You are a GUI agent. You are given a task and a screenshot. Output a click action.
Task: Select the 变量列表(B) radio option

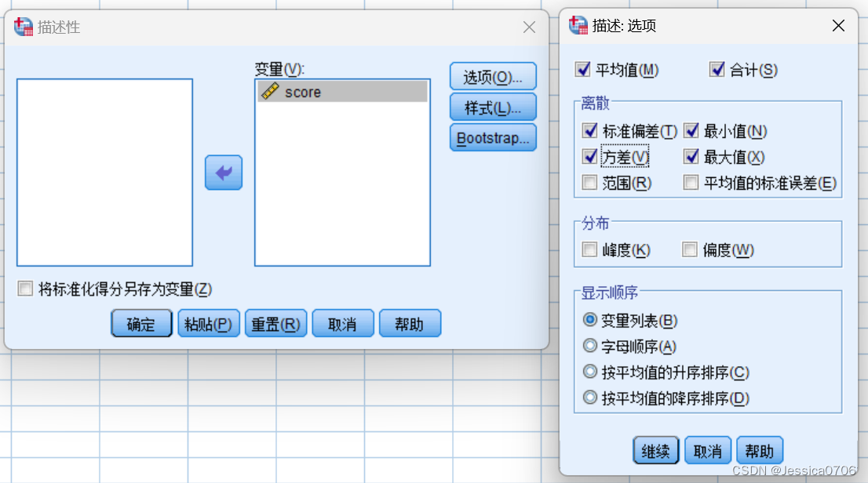pyautogui.click(x=590, y=320)
